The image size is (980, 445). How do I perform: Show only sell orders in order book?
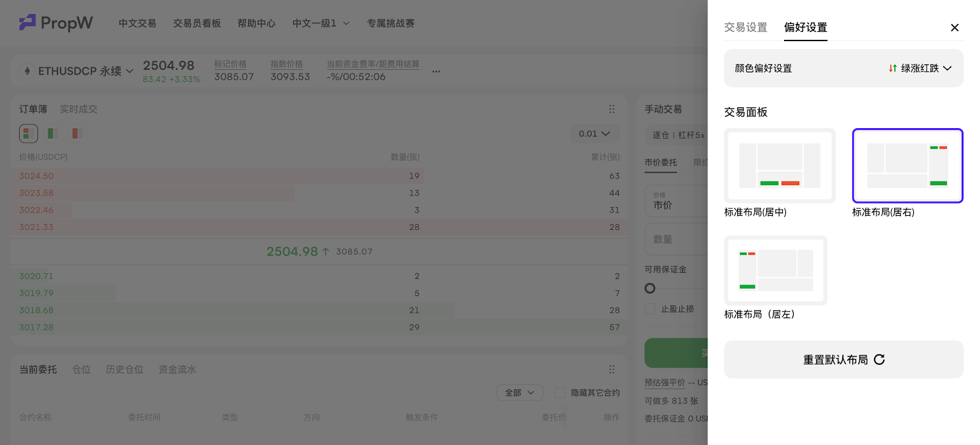(77, 133)
